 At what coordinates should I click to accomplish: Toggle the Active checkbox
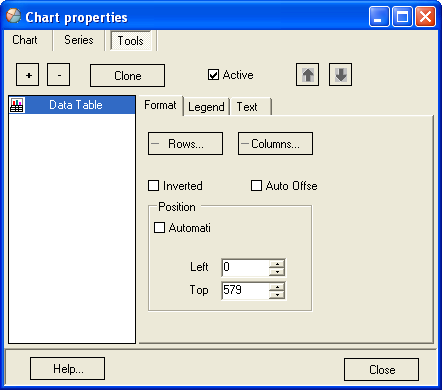coord(213,75)
